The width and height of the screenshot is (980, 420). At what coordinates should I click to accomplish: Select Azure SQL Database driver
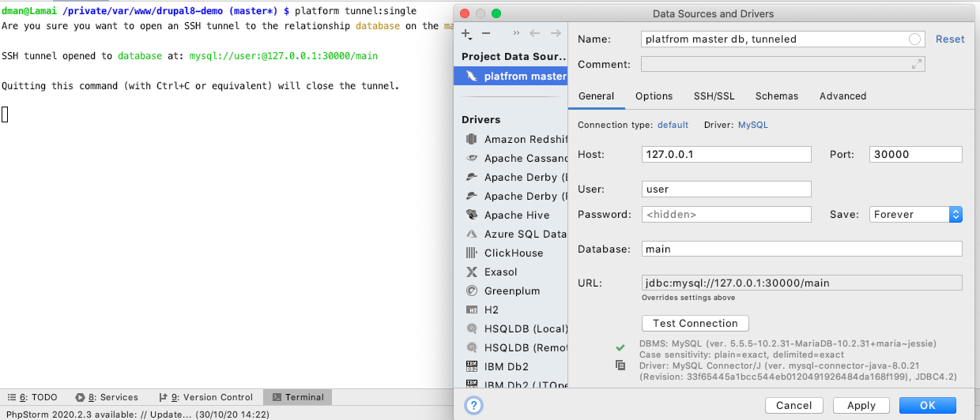[511, 234]
